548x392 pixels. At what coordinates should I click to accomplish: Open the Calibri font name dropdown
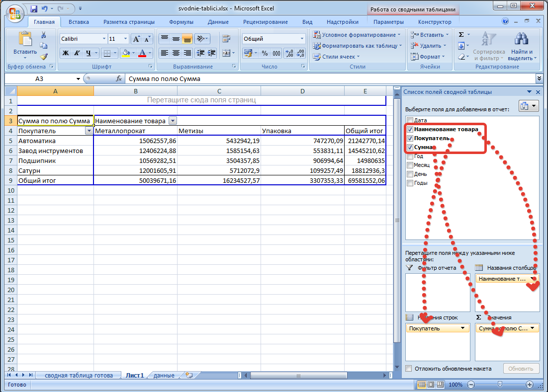tap(104, 39)
